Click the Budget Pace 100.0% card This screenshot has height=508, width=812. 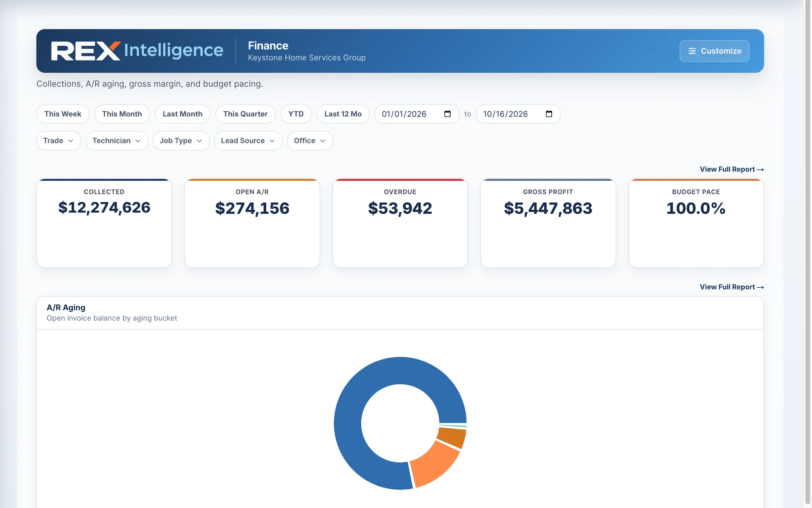pyautogui.click(x=696, y=223)
